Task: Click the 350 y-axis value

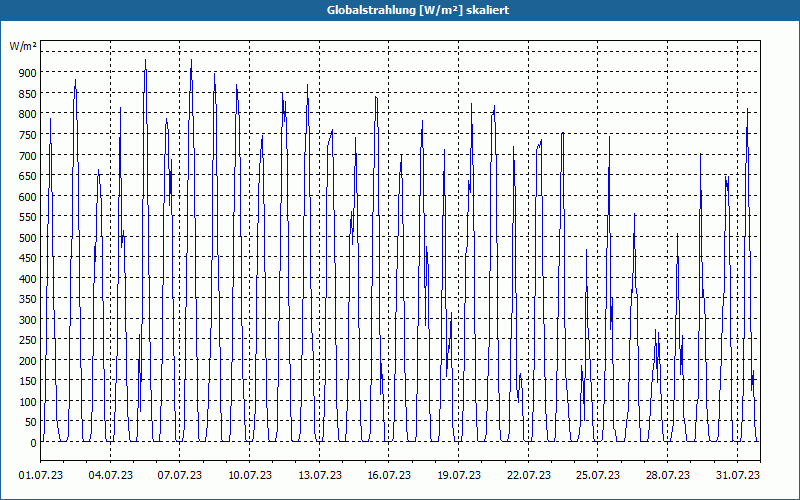Action: pos(28,299)
